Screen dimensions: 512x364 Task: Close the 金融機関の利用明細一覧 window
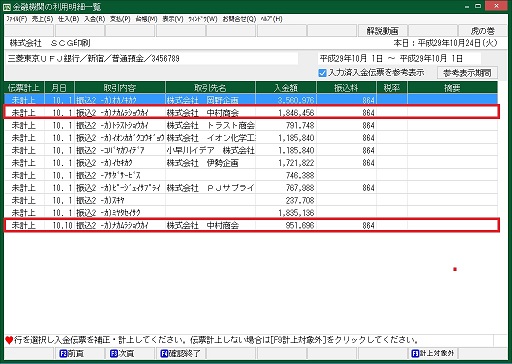[x=496, y=5]
